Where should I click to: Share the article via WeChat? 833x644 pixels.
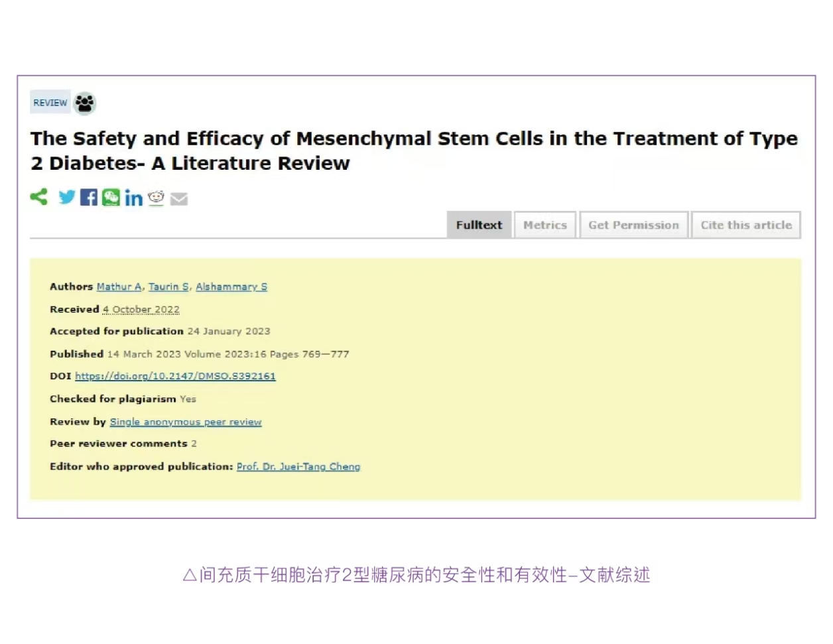111,197
